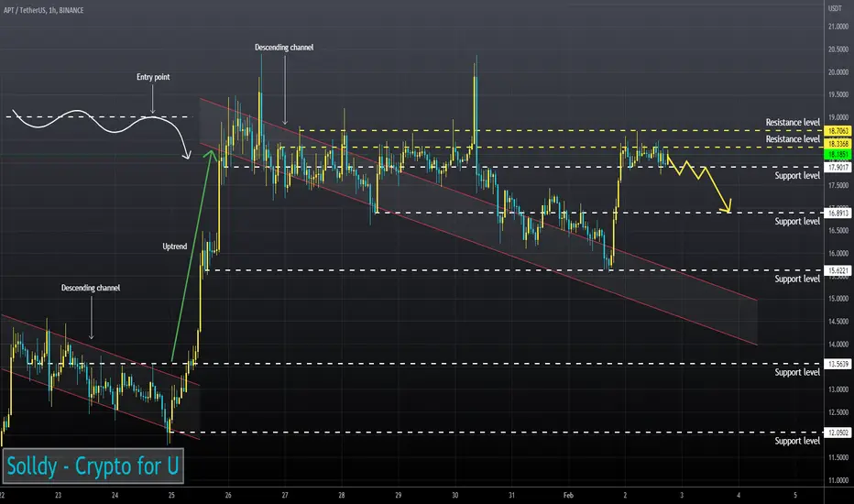This screenshot has height=504, width=854.
Task: Click date 27 on the time axis
Action: point(285,495)
